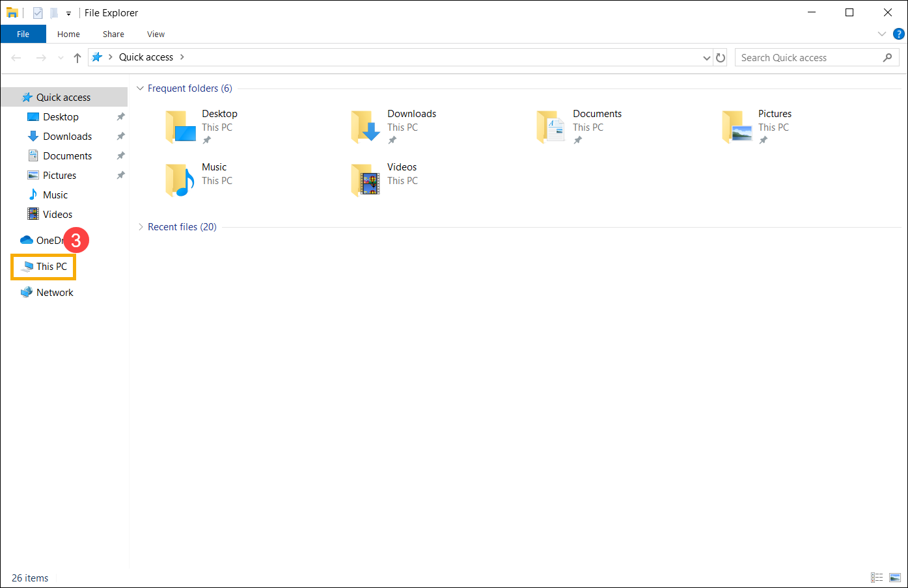Screen dimensions: 908x588
Task: Click the Properties quick access toolbar icon
Action: coord(38,12)
